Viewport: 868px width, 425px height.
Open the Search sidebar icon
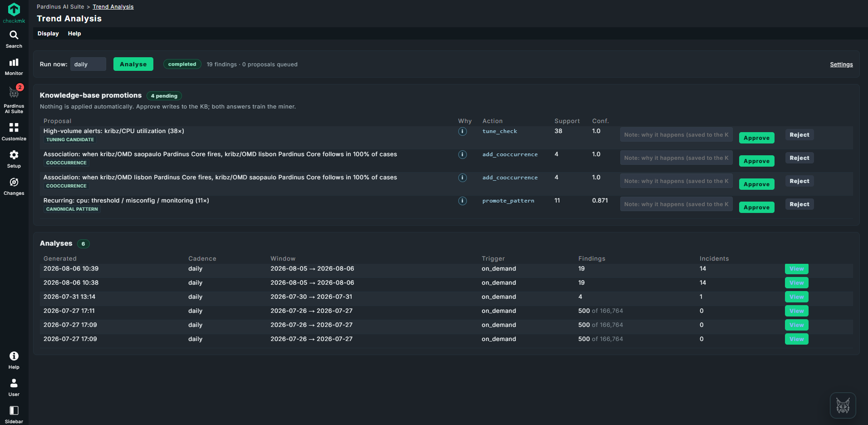pos(14,39)
